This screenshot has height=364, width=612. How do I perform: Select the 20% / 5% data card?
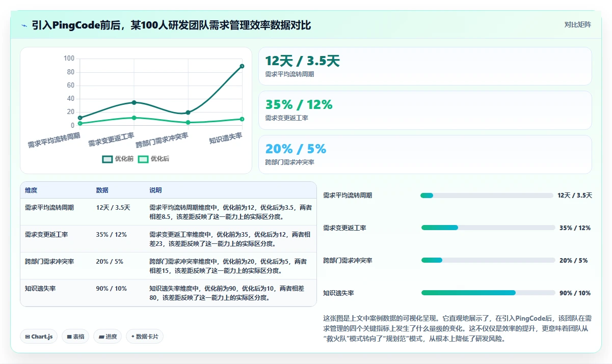click(x=425, y=154)
